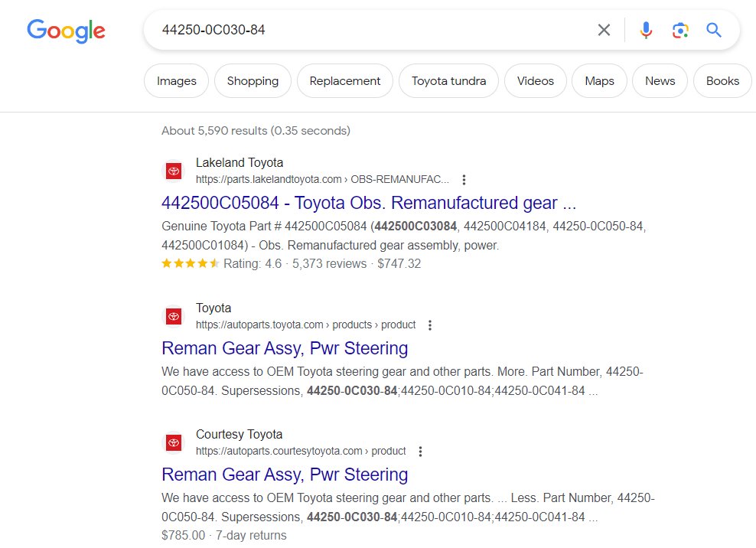This screenshot has height=548, width=756.
Task: Switch to Videos results
Action: [x=535, y=80]
